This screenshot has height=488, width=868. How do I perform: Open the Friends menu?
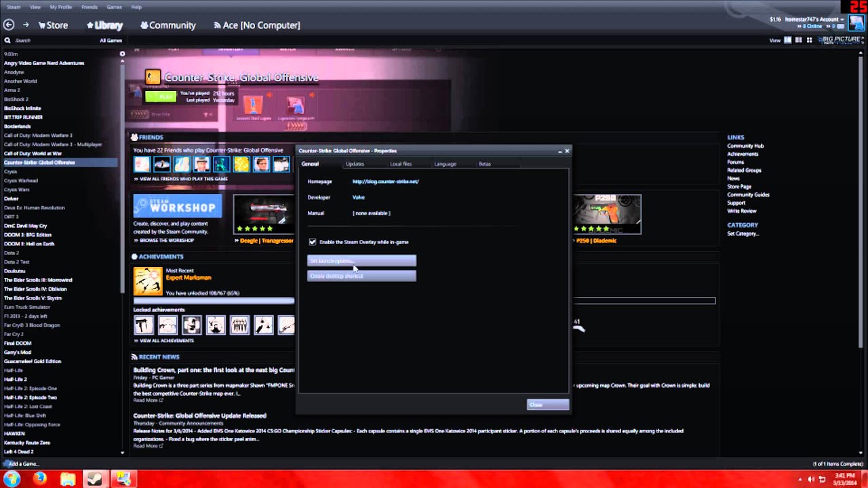90,7
